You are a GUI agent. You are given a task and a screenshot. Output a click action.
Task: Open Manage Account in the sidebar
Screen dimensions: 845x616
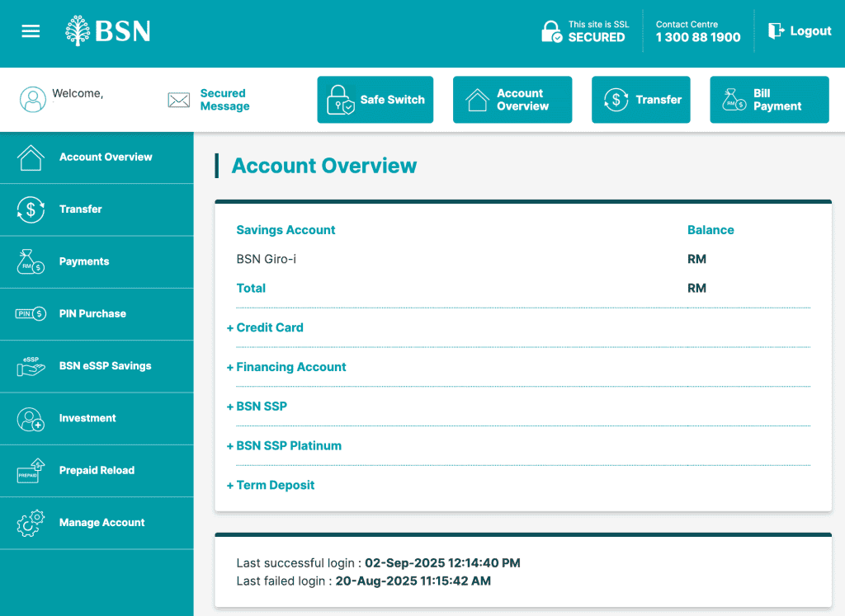97,524
